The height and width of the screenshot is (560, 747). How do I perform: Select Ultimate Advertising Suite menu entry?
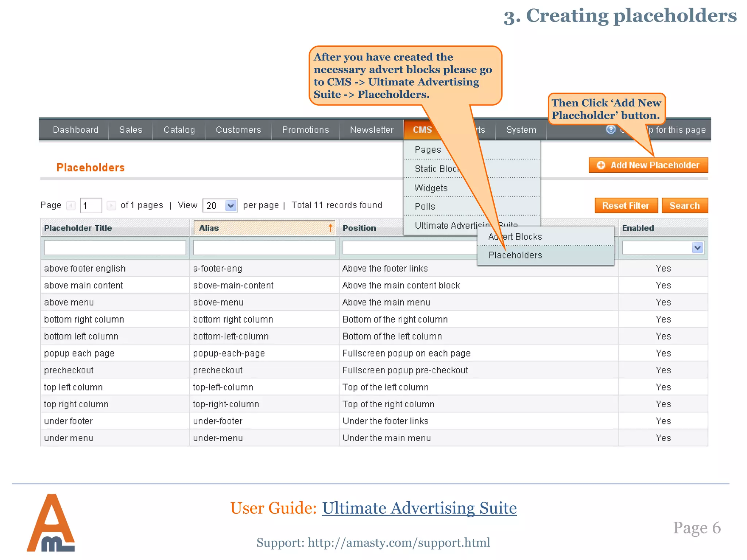coord(472,225)
